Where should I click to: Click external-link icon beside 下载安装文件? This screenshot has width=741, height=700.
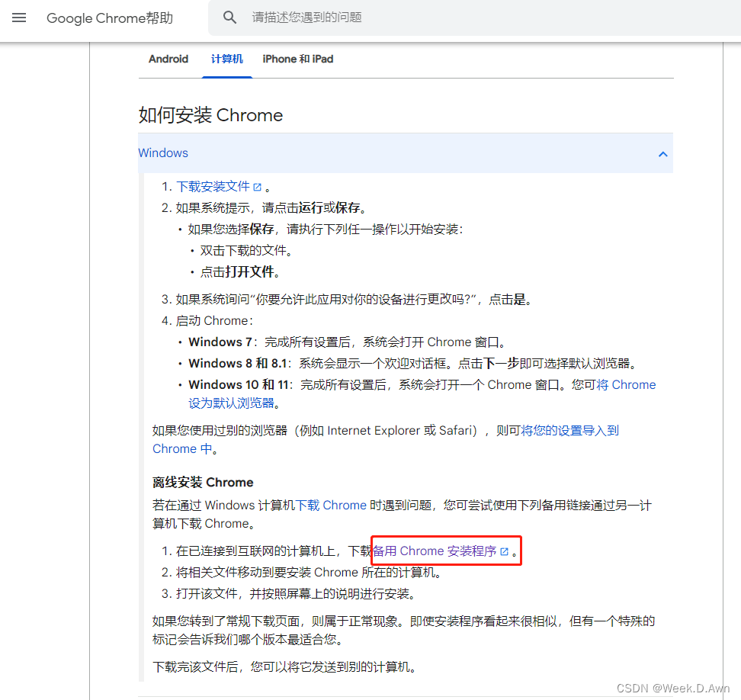click(257, 187)
